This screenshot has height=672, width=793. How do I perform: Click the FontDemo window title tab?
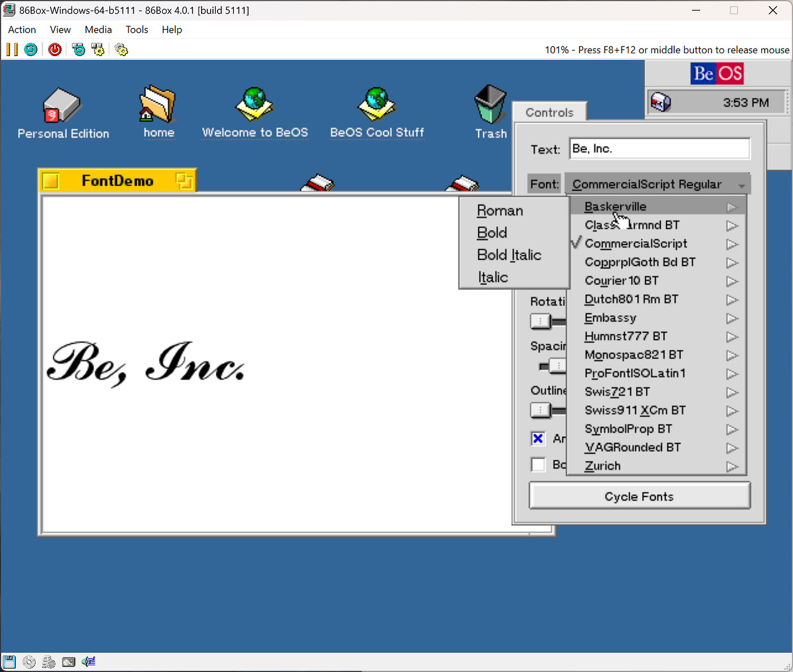click(117, 181)
